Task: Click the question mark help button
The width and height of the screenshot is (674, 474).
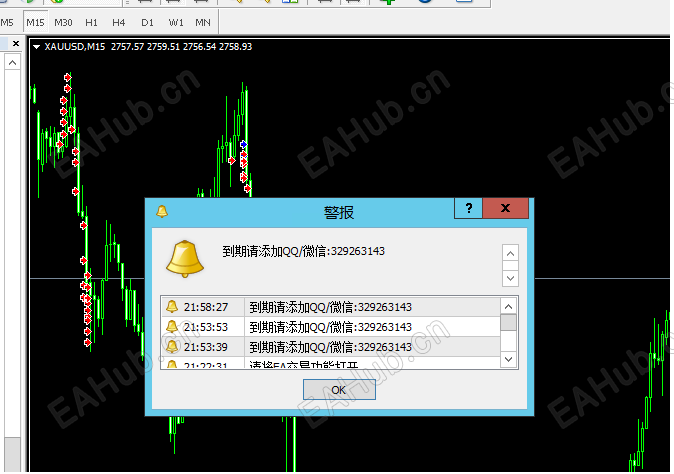Action: point(469,208)
